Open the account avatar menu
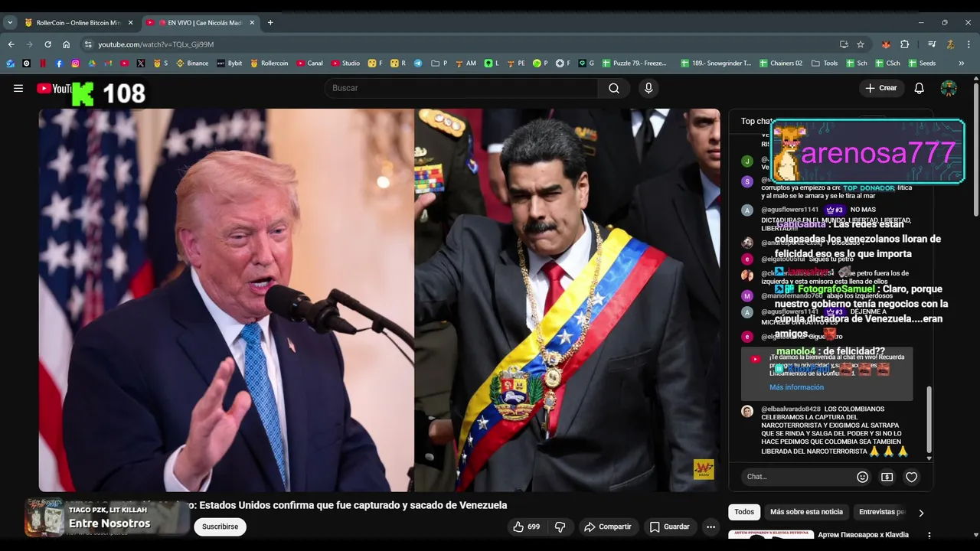 click(x=949, y=88)
